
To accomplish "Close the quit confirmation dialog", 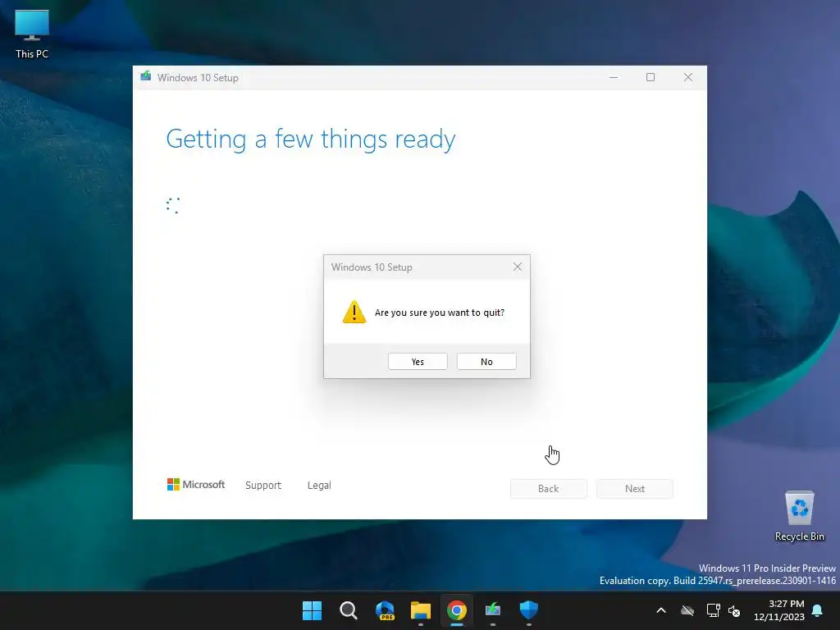I will click(x=517, y=267).
